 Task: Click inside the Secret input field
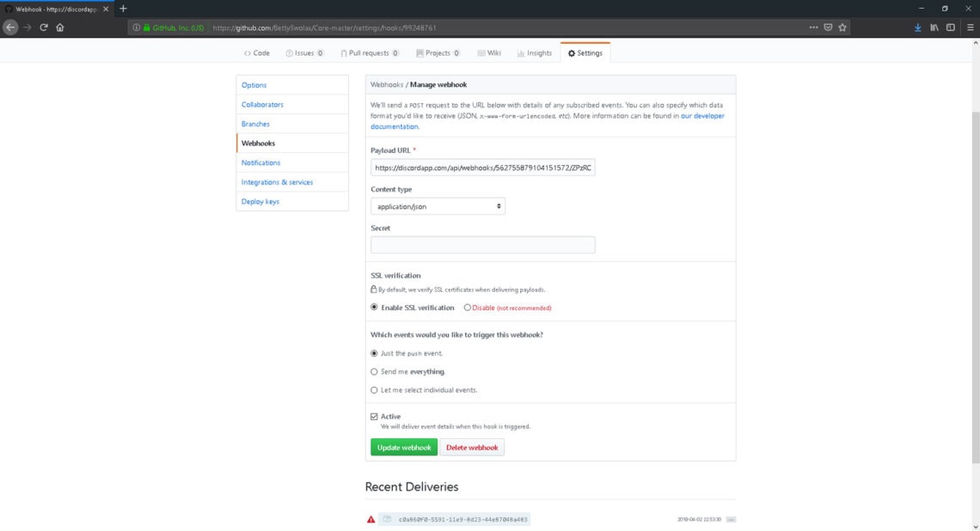(x=481, y=244)
